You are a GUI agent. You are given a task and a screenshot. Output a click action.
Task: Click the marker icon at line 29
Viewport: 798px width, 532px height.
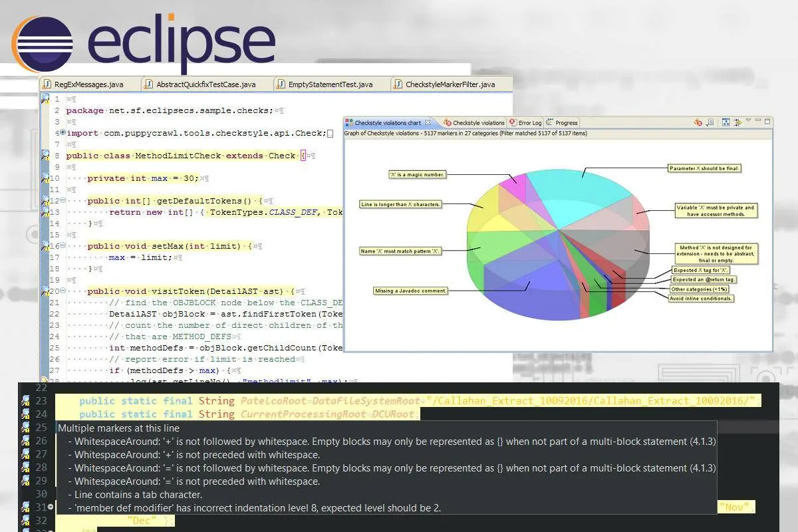25,480
